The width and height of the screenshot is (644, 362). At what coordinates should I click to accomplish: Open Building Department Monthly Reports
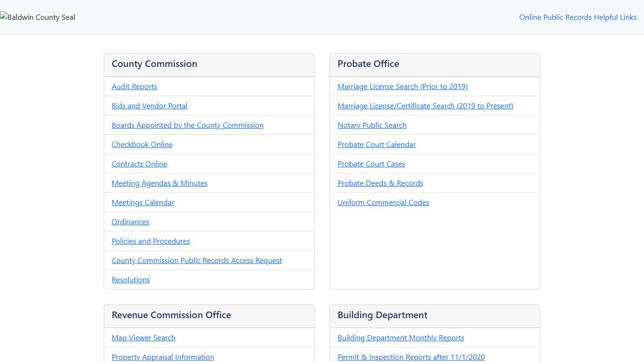click(x=401, y=338)
